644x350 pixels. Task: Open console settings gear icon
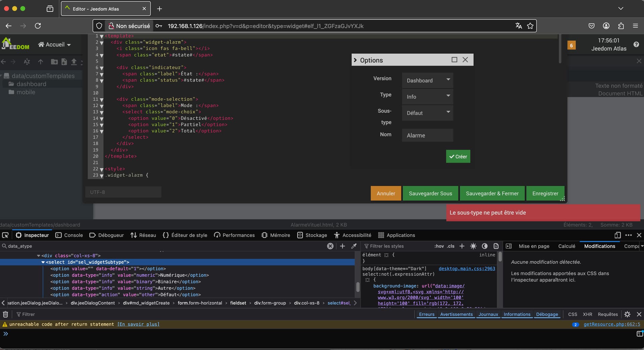click(x=627, y=314)
